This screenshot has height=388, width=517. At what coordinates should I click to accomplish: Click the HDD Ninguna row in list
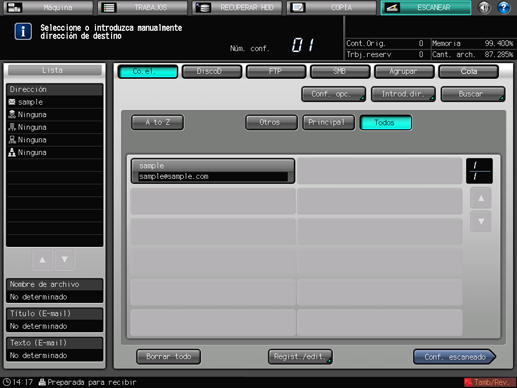coord(55,115)
